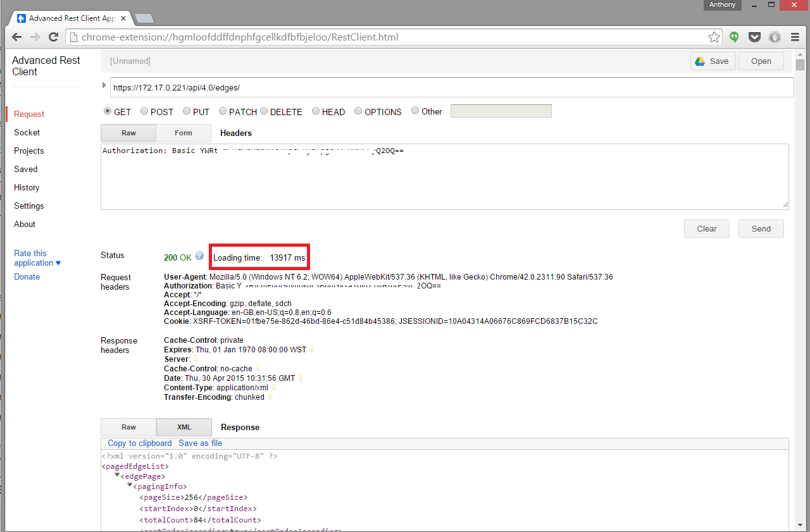Viewport: 810px width, 532px height.
Task: Open the Request section in sidebar
Action: click(x=29, y=114)
